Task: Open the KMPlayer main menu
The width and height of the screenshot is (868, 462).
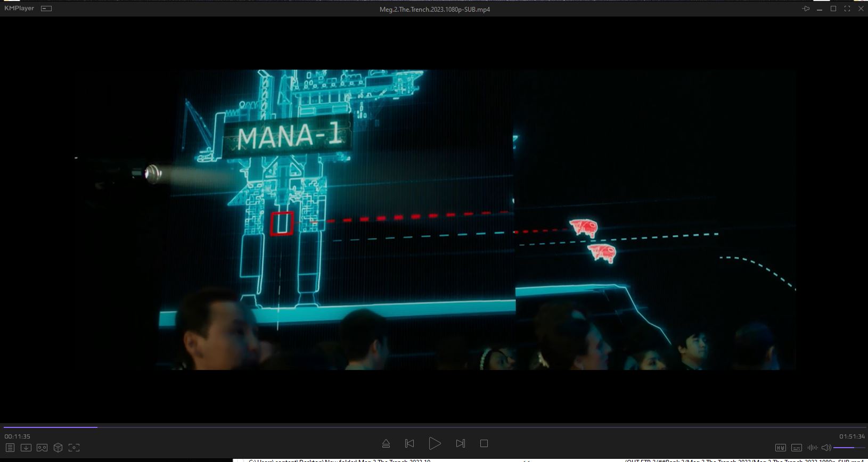Action: pos(19,9)
